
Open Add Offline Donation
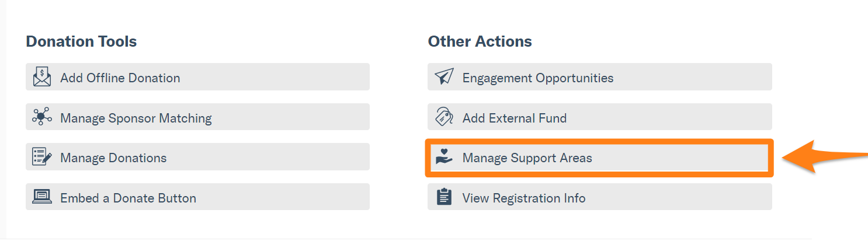197,77
